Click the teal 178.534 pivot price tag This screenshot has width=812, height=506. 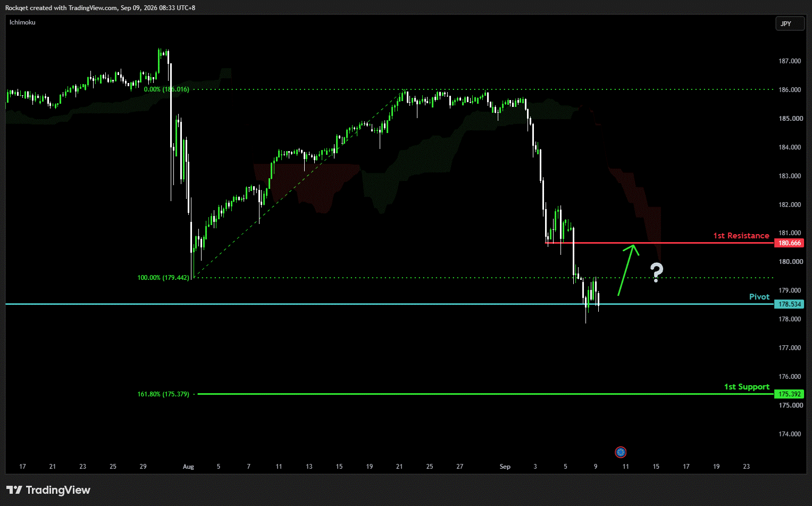[789, 304]
